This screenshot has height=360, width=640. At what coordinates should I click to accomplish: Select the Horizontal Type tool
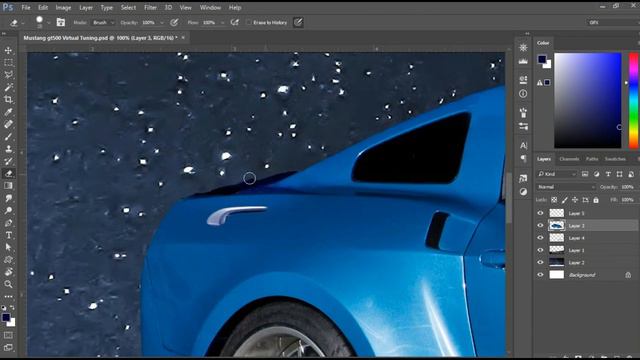pyautogui.click(x=8, y=235)
